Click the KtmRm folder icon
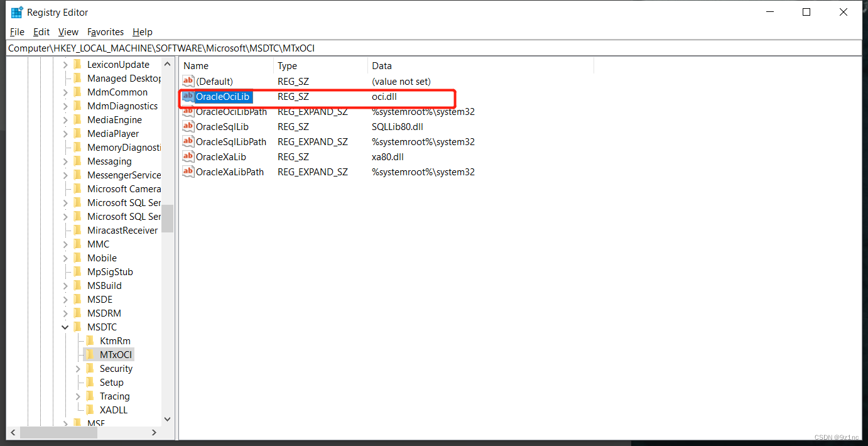868x446 pixels. click(90, 341)
